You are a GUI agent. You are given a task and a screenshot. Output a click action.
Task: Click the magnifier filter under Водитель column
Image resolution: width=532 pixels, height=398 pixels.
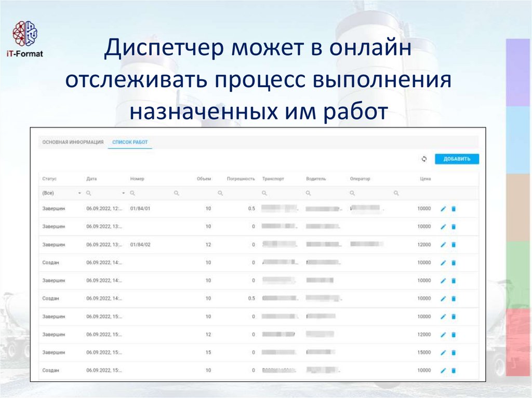[308, 193]
